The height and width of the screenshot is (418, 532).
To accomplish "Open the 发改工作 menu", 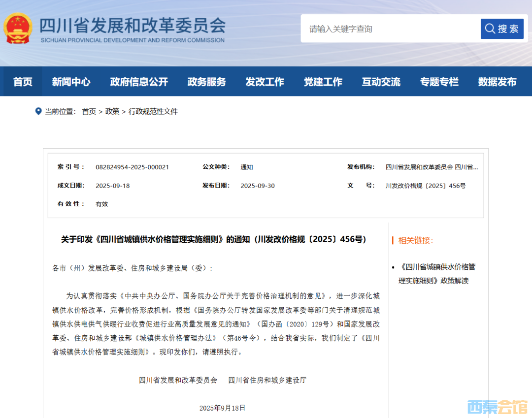I will pos(265,82).
